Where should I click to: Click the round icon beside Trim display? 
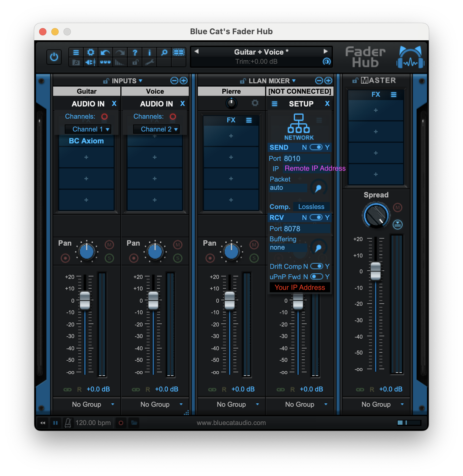tap(326, 61)
